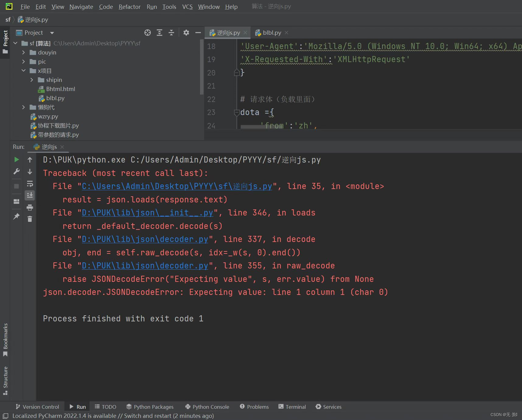Expand the 懒狗代 folder
The height and width of the screenshot is (420, 522).
24,107
